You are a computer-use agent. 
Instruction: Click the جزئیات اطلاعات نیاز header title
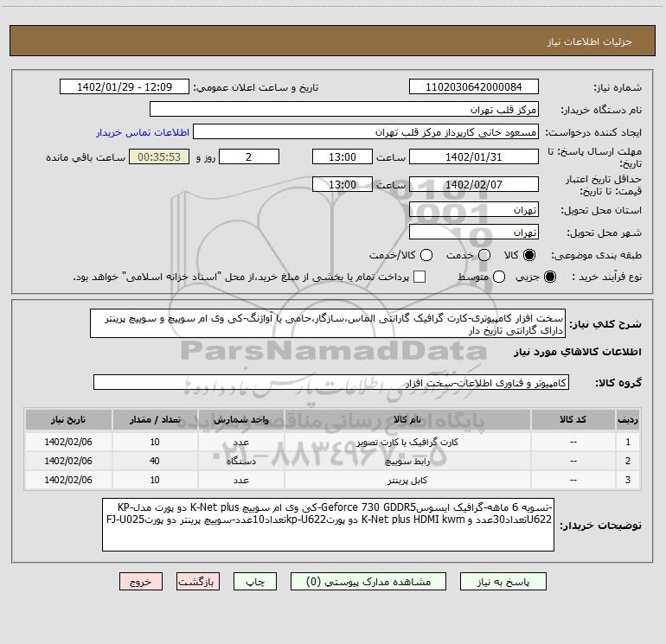point(590,41)
